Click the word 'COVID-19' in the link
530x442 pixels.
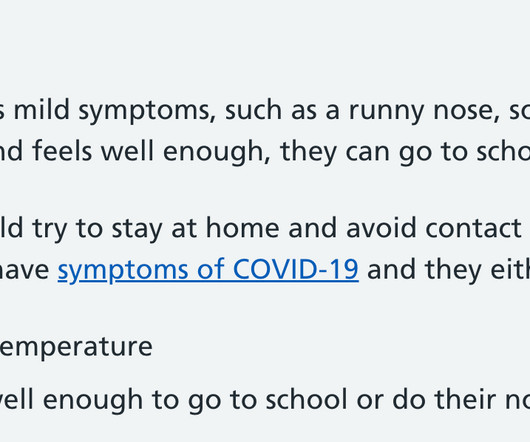pos(296,269)
